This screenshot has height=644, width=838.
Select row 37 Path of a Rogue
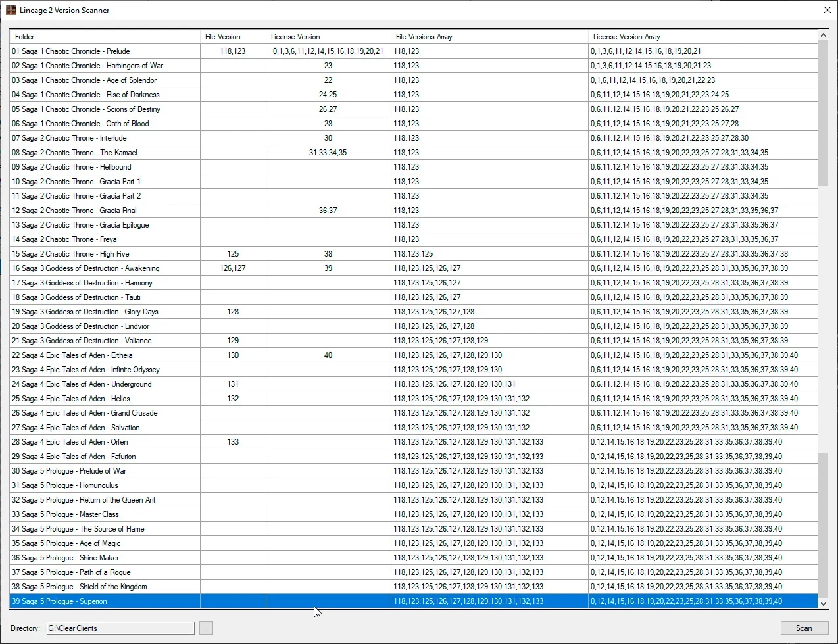click(x=413, y=572)
